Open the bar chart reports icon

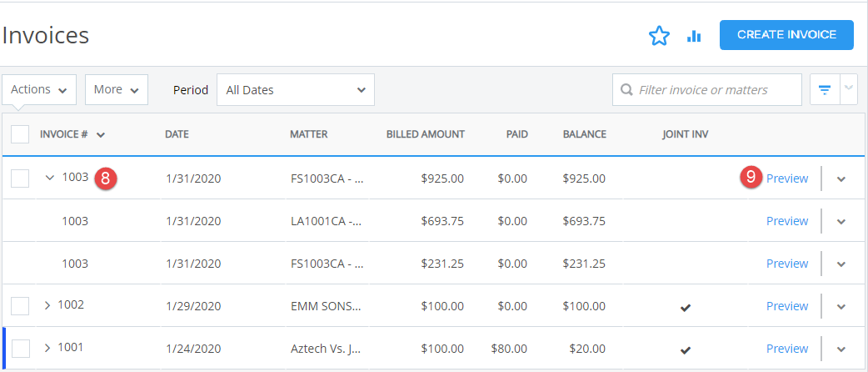tap(694, 37)
